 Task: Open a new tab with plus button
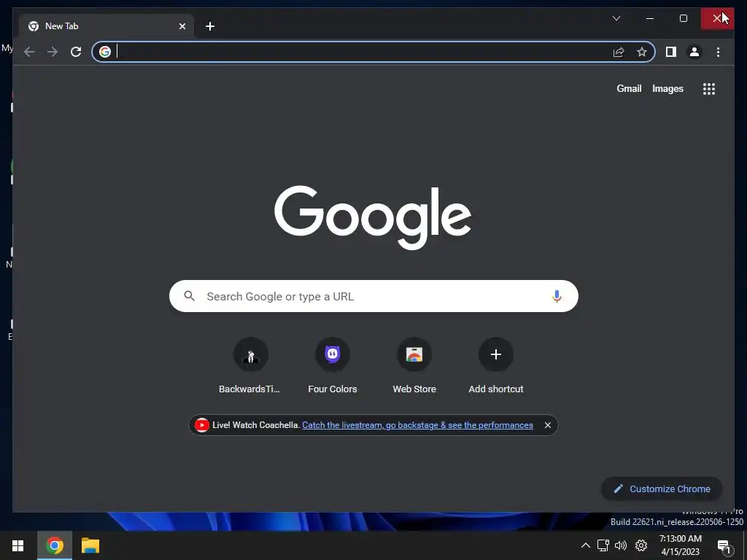210,26
